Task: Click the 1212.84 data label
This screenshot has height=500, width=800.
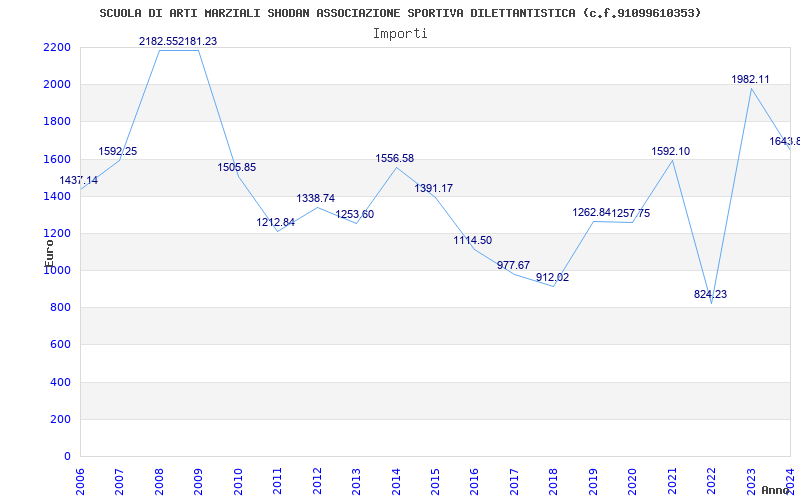Action: click(276, 222)
